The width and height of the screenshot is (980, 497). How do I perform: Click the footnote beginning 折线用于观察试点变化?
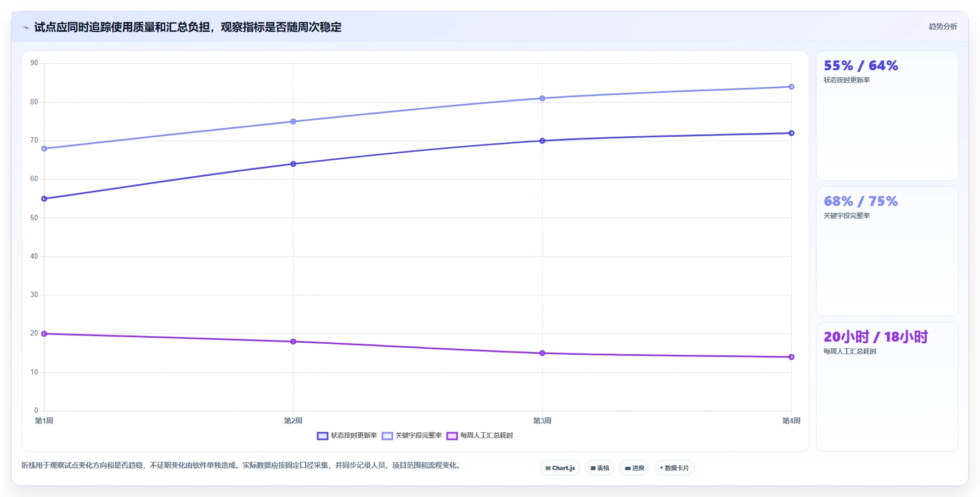(242, 465)
